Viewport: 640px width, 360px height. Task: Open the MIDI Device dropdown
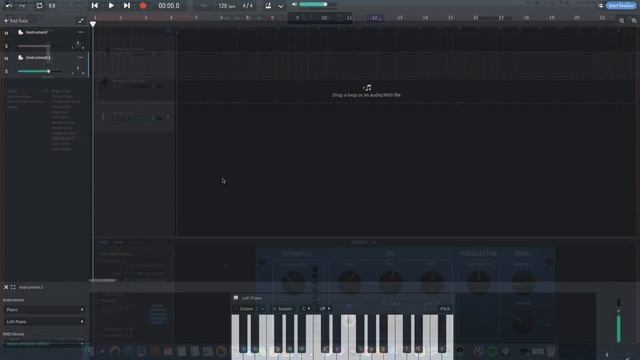click(44, 344)
